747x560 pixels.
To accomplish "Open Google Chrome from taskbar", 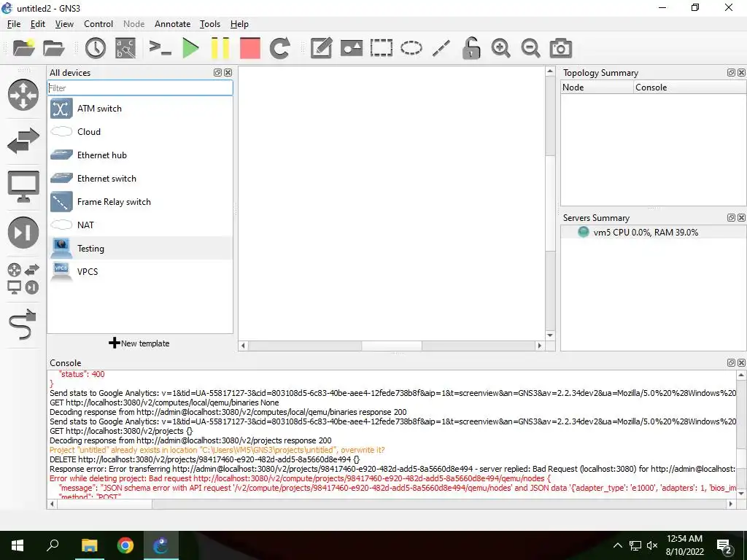I will pos(125,545).
